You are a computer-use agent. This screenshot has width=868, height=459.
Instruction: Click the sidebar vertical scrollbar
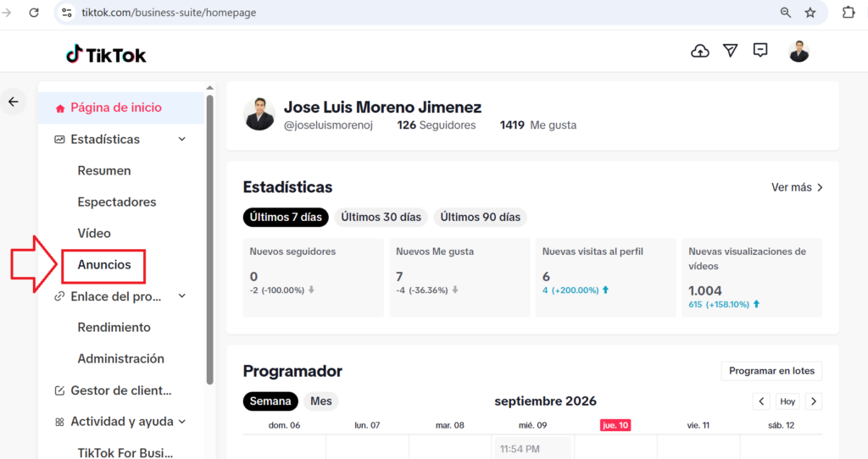pyautogui.click(x=210, y=240)
